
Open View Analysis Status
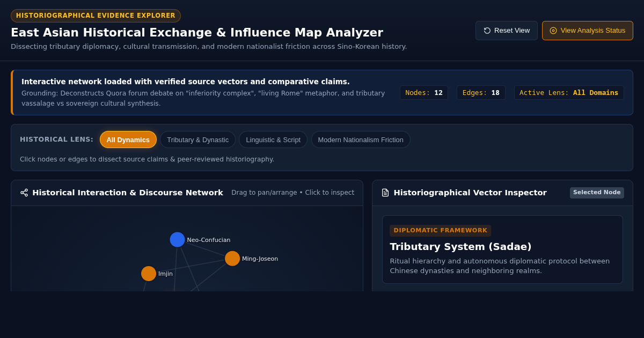coord(588,31)
